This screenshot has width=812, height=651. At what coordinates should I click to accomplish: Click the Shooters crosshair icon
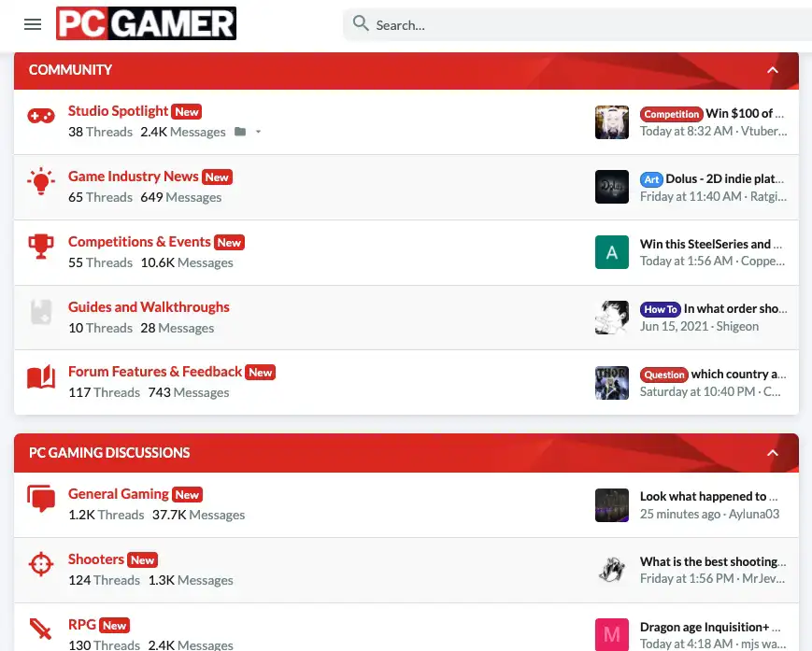coord(41,564)
